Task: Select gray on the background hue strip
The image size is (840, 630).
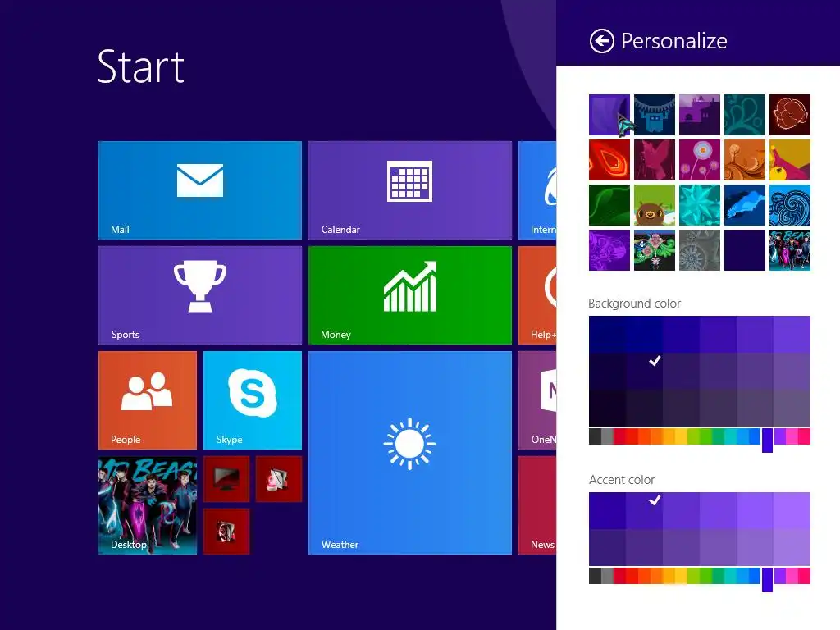Action: click(607, 436)
